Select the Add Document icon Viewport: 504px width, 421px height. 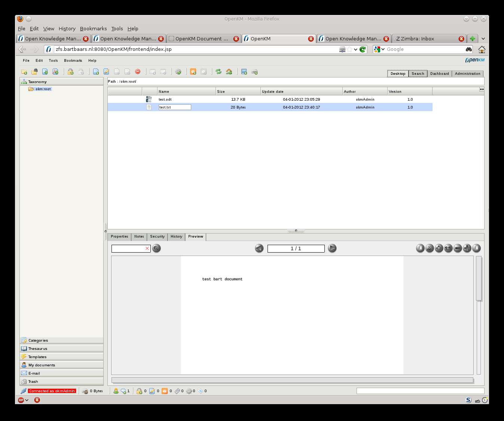(96, 71)
